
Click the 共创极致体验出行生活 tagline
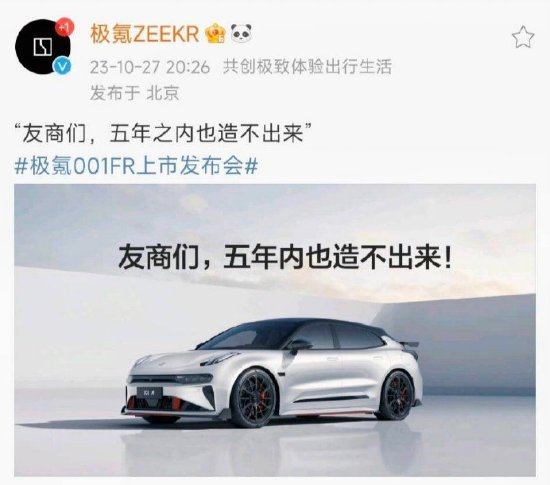click(307, 67)
